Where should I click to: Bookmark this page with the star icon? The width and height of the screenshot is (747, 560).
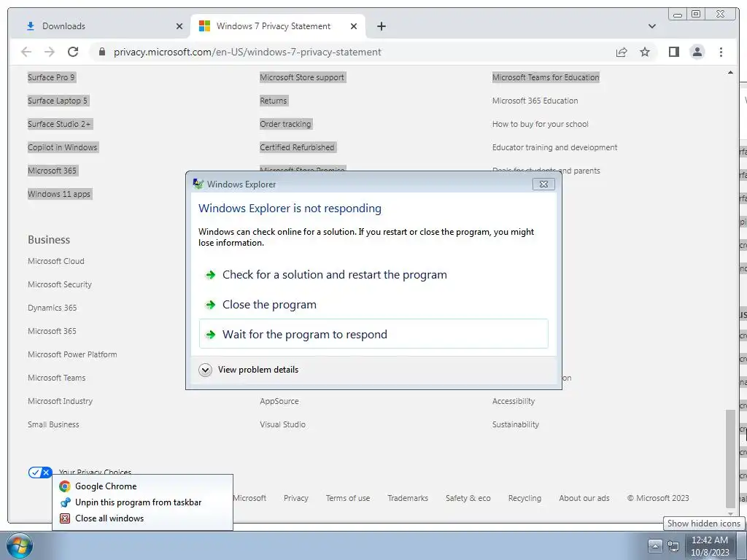[x=645, y=52]
